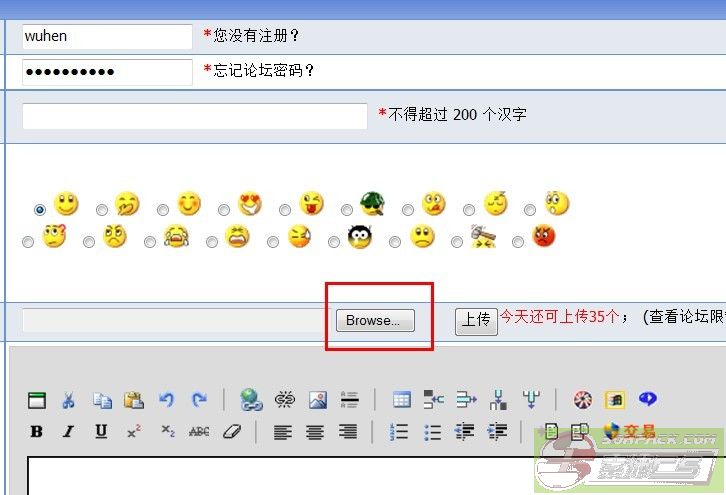The width and height of the screenshot is (726, 495).
Task: Click the Cut scissors icon
Action: (x=68, y=400)
